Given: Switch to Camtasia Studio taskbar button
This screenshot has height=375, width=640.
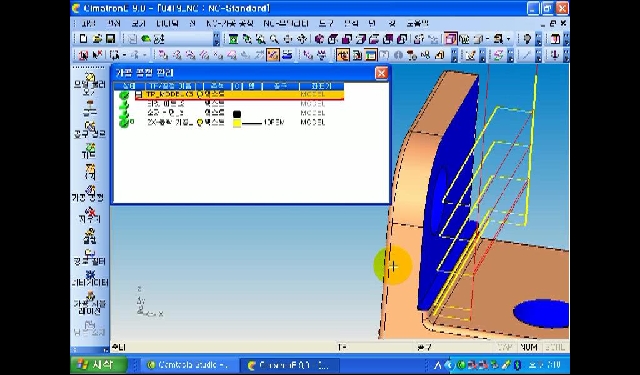Looking at the screenshot, I should (187, 365).
